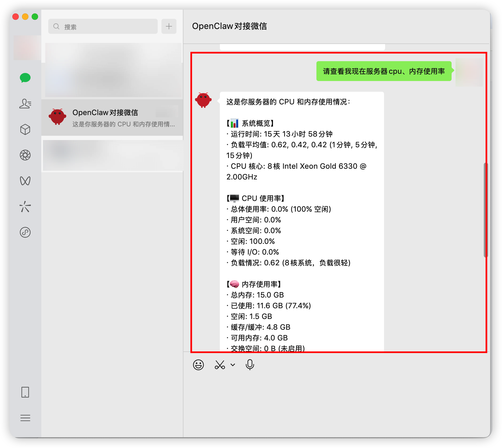Image resolution: width=502 pixels, height=448 pixels.
Task: Select the OpenClaw对接微信 conversation
Action: (x=112, y=117)
